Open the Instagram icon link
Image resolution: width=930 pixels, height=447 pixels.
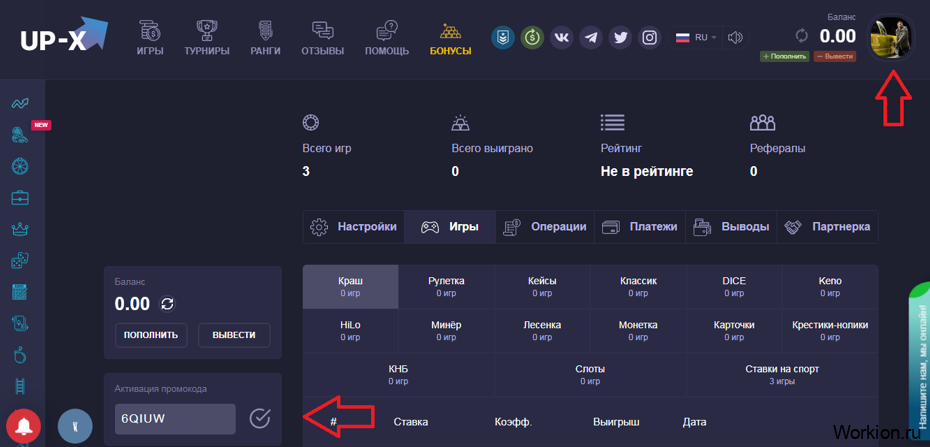coord(650,38)
